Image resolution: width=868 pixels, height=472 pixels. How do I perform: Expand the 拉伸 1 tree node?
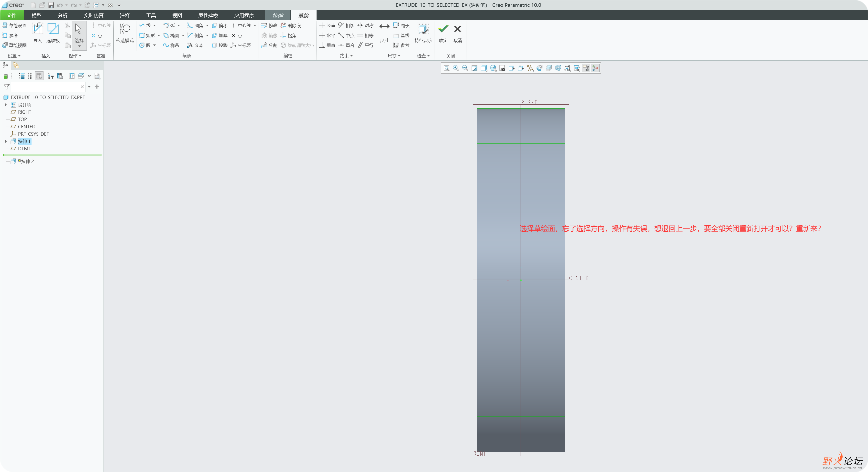(6, 141)
